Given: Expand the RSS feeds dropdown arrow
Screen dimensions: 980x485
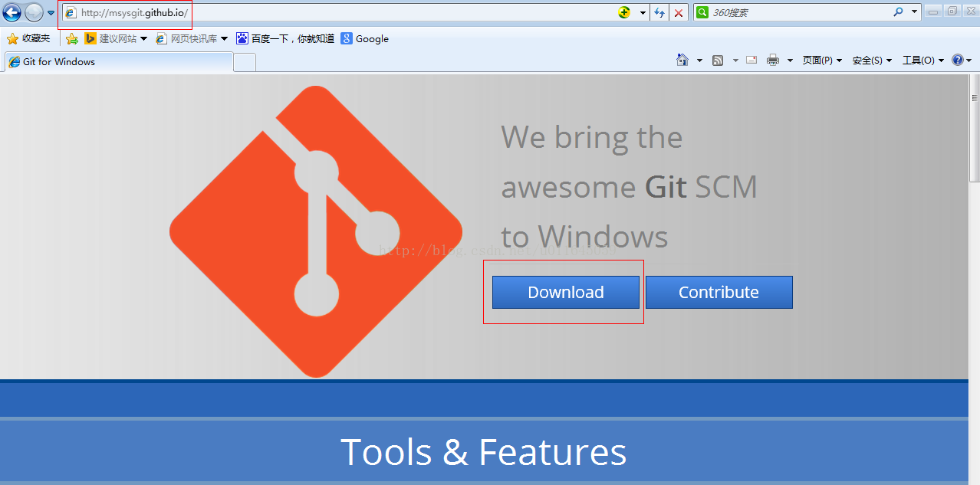Looking at the screenshot, I should tap(735, 61).
